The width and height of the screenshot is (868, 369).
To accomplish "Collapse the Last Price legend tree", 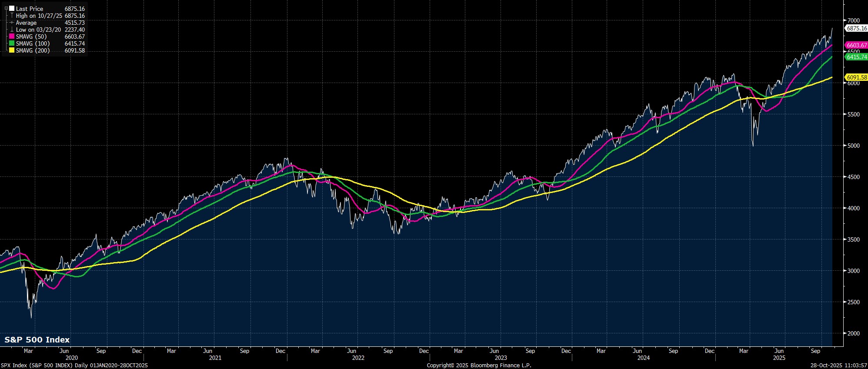I will click(6, 9).
